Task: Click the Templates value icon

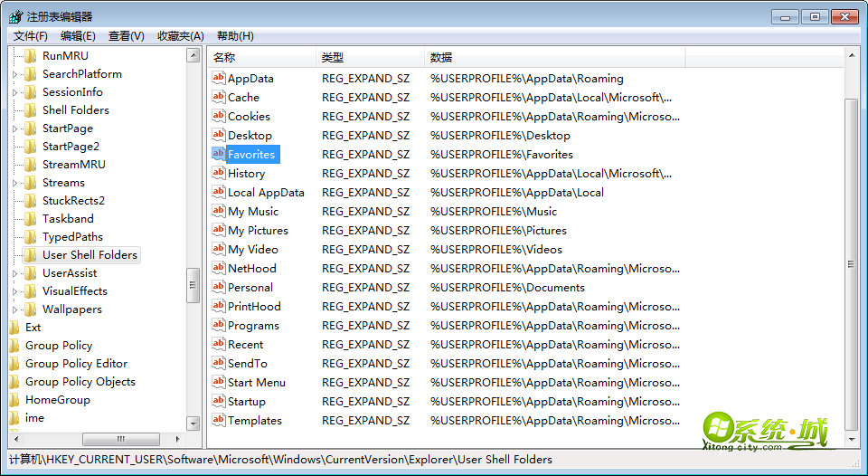Action: [x=219, y=420]
